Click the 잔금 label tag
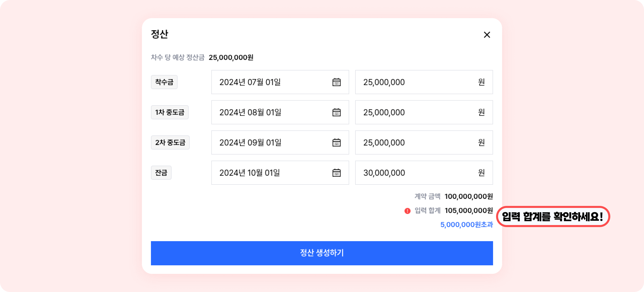Viewport: 644px width, 292px height. (161, 173)
